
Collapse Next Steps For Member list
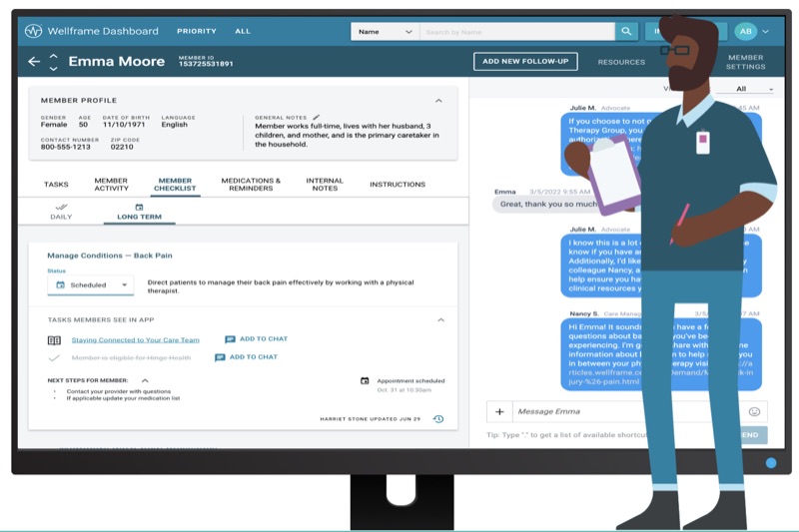tap(145, 380)
